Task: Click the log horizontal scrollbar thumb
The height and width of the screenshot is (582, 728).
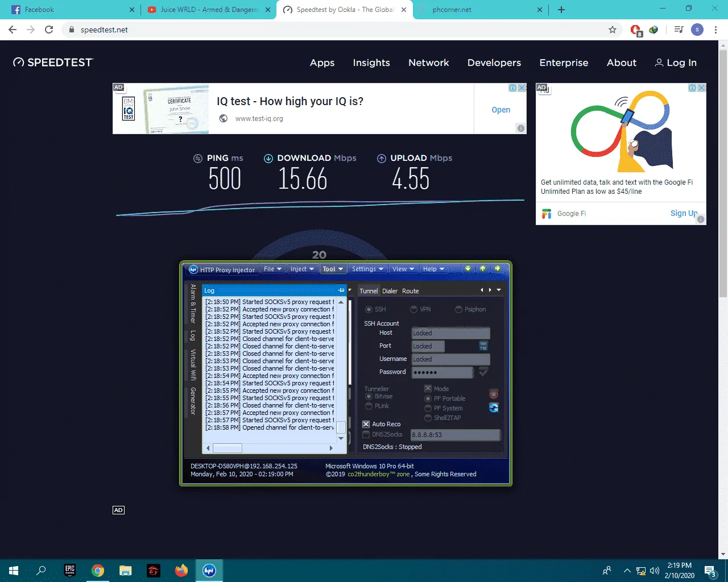Action: (227, 448)
